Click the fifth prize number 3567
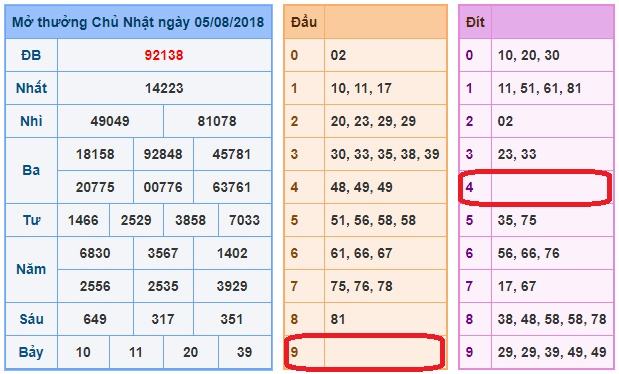The height and width of the screenshot is (374, 619). (x=163, y=253)
